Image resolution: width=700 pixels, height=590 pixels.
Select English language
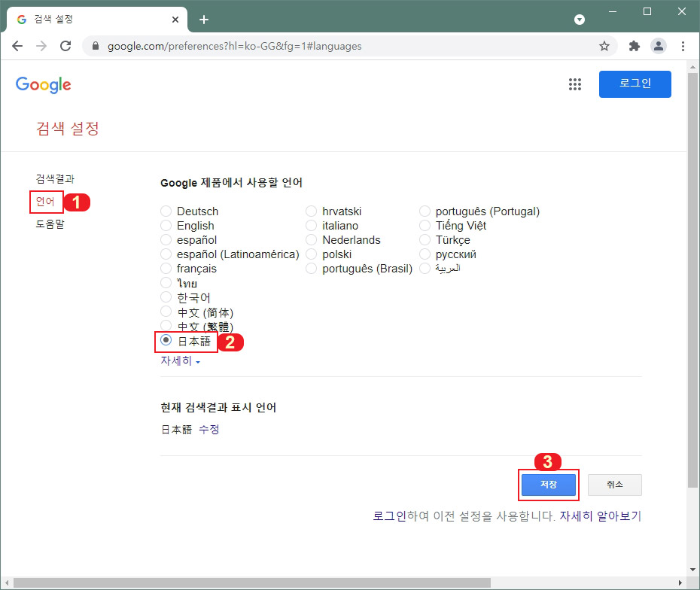[166, 225]
